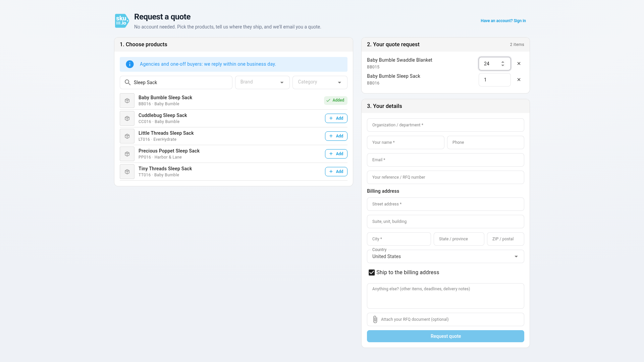Click Baby Bumble Sleep Sack product thumbnail

[127, 101]
